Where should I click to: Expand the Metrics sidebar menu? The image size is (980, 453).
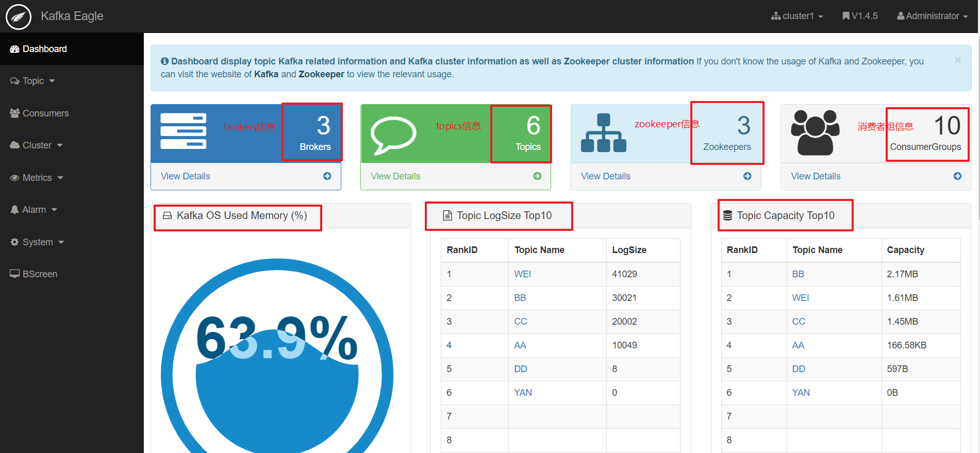(72, 178)
